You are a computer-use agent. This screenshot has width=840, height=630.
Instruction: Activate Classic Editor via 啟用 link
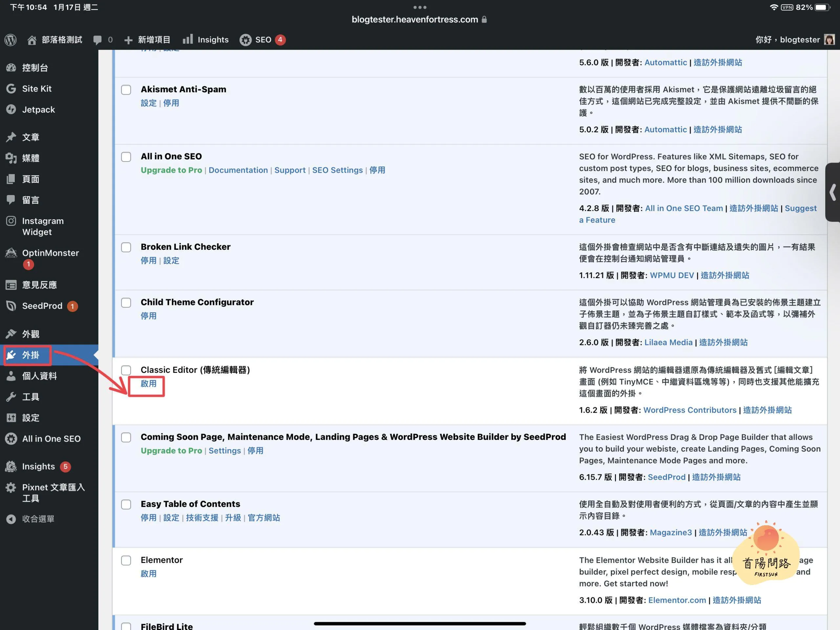click(149, 383)
